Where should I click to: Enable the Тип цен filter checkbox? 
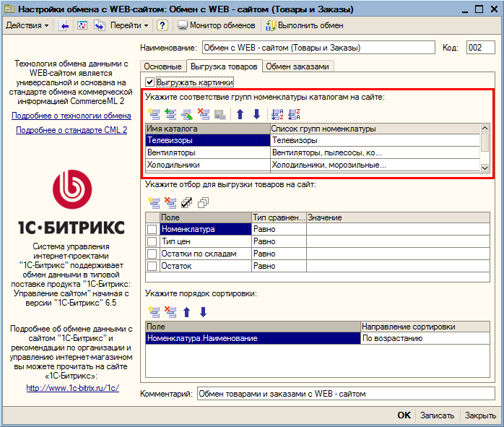tap(152, 241)
